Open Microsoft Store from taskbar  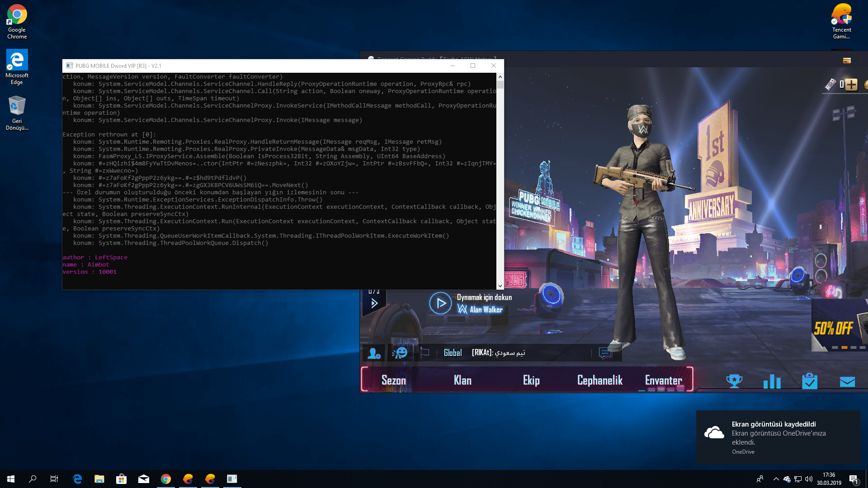122,479
